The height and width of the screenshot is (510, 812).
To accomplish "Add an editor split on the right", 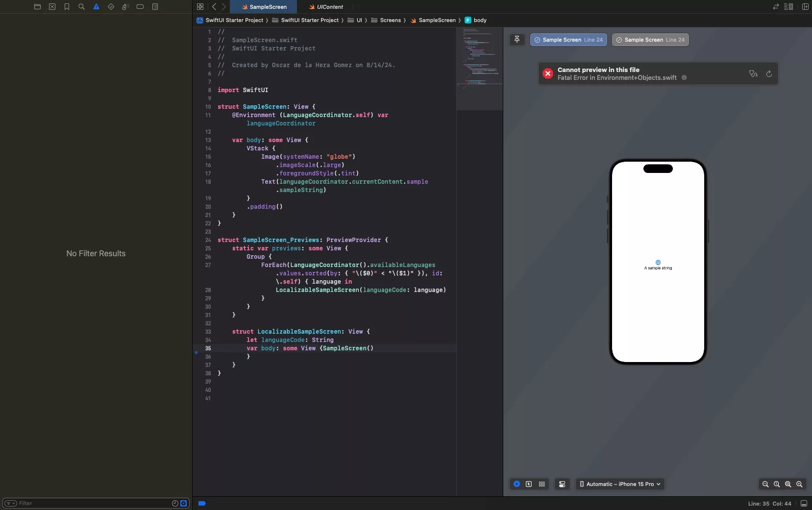I will click(805, 7).
